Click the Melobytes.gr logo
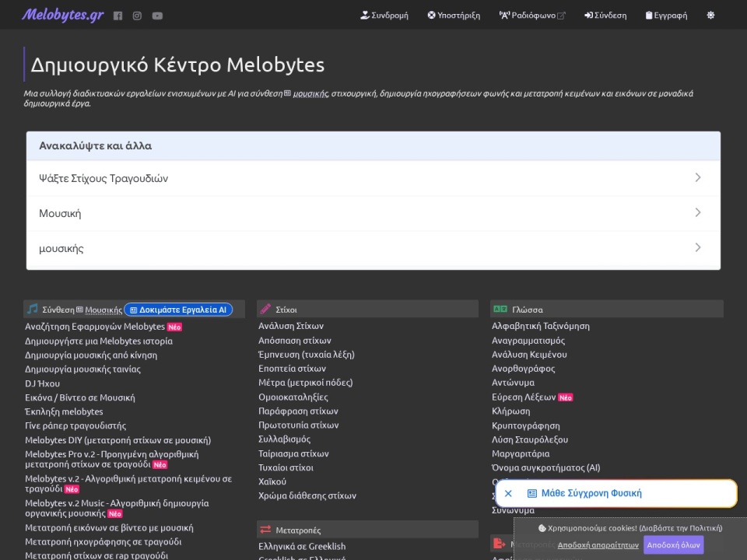The height and width of the screenshot is (560, 747). point(62,15)
